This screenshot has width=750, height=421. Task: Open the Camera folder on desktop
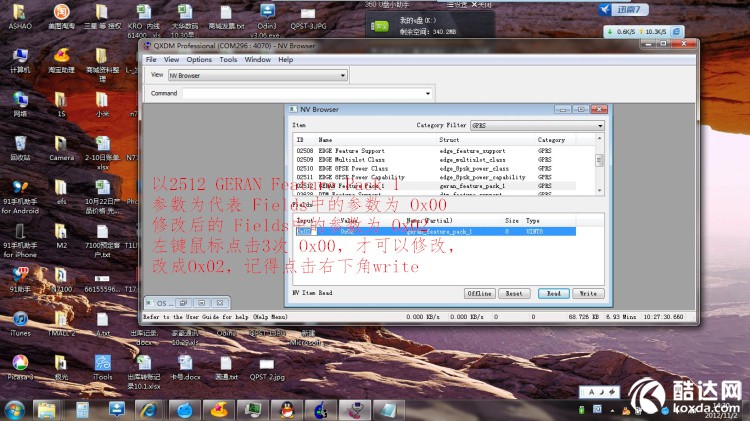(x=61, y=148)
